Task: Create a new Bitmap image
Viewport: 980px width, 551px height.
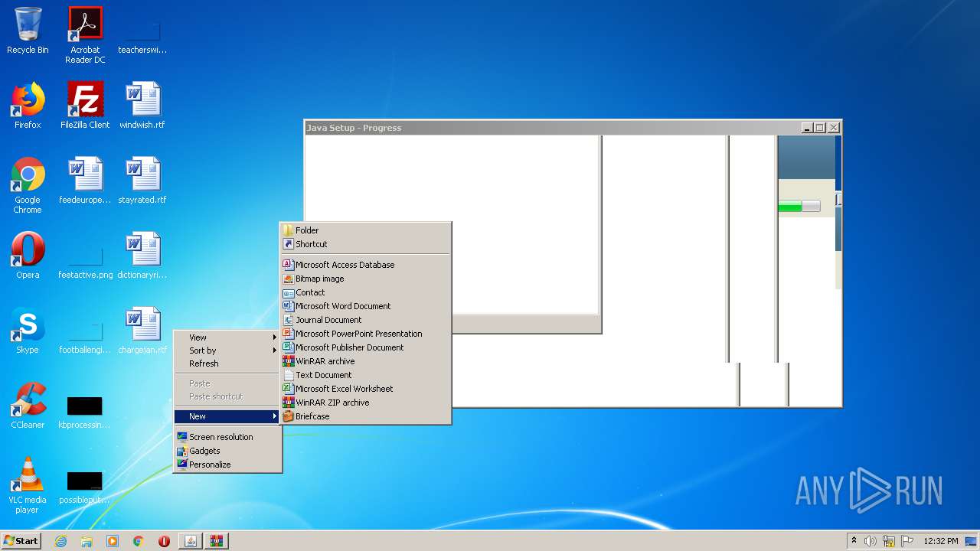Action: pos(365,279)
